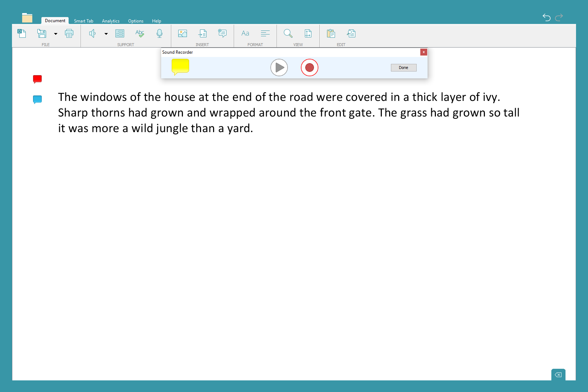Click the new document icon
588x392 pixels.
point(22,34)
